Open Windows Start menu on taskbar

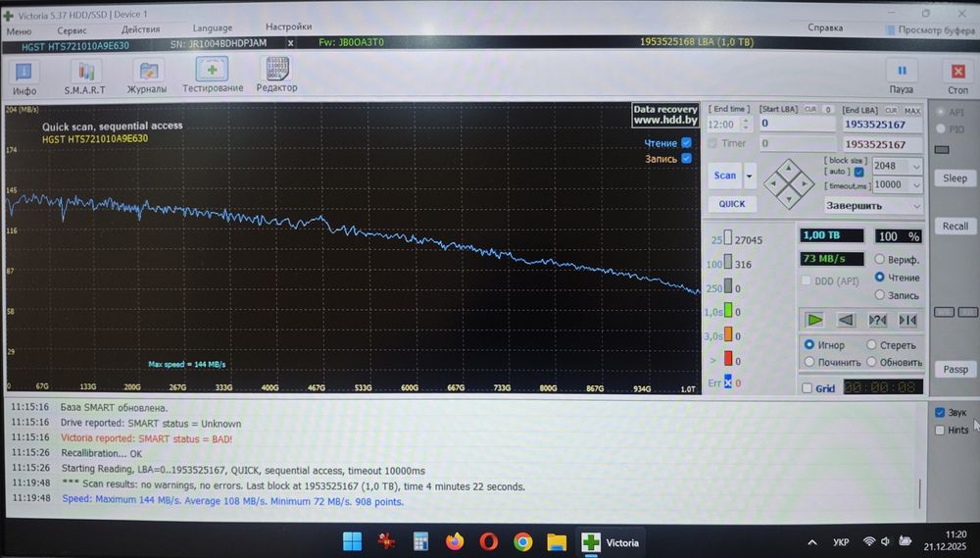[x=353, y=541]
